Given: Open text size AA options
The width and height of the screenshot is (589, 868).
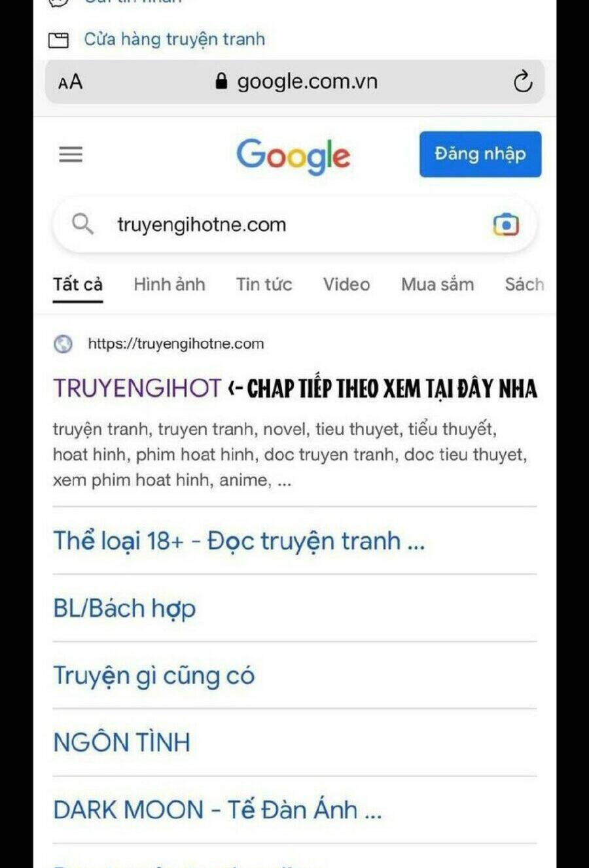Looking at the screenshot, I should tap(71, 82).
